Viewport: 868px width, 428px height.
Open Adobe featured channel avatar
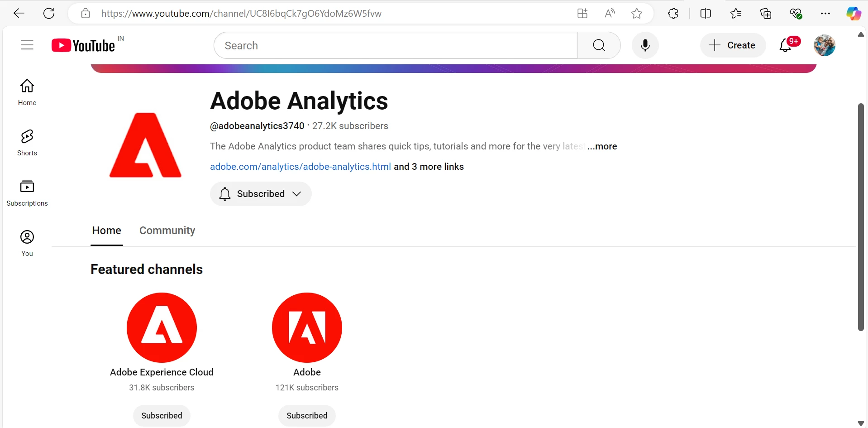307,327
